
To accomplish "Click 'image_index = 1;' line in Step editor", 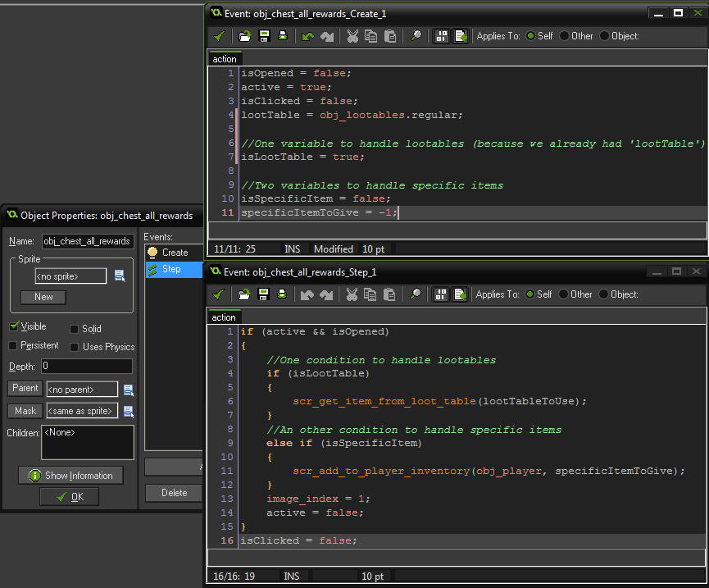I will tap(318, 499).
